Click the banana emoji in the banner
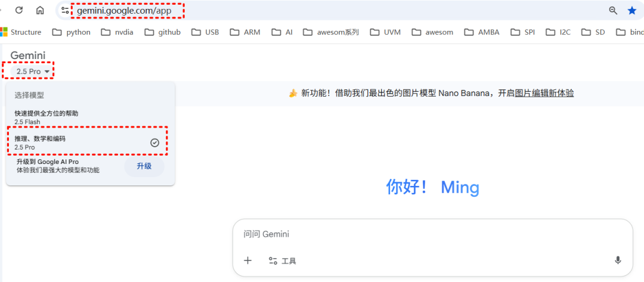This screenshot has height=282, width=644. click(293, 94)
